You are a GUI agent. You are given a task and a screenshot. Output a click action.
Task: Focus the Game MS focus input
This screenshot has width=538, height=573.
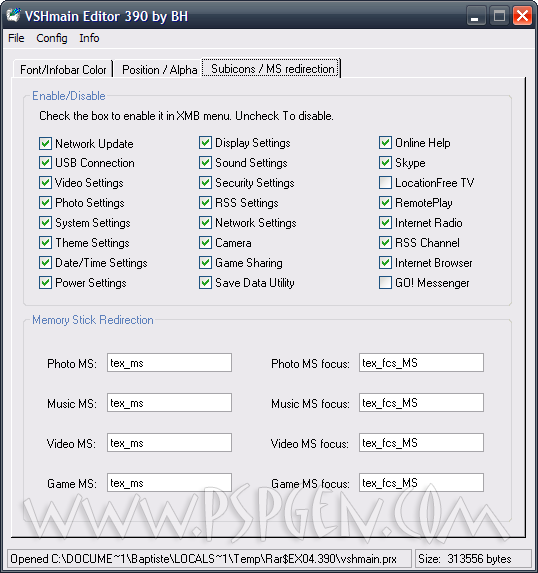(x=421, y=482)
